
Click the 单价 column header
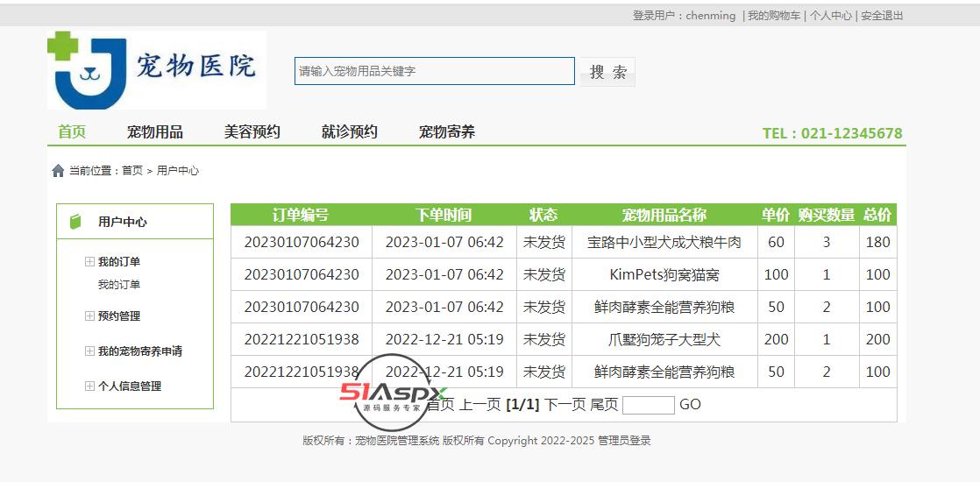(x=776, y=215)
